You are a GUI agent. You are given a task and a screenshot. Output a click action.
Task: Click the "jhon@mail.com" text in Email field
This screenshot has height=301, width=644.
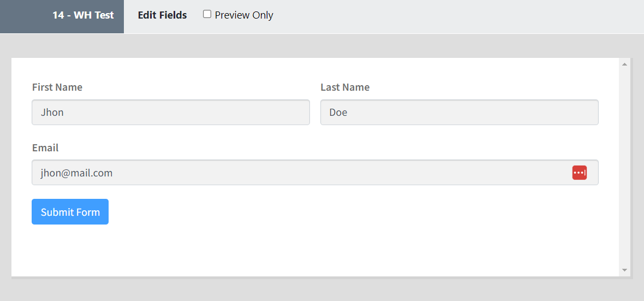[x=76, y=173]
